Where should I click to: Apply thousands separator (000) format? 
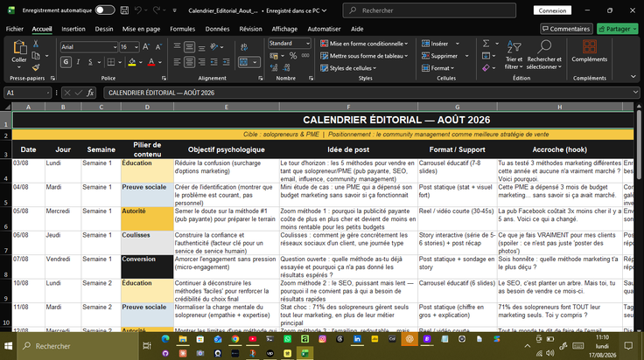tap(305, 55)
